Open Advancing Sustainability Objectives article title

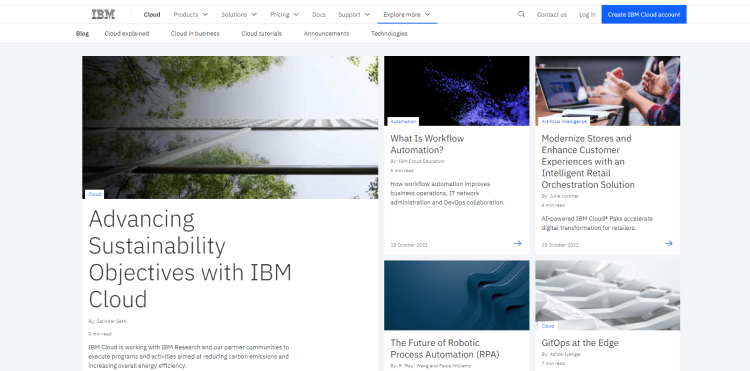(x=190, y=259)
